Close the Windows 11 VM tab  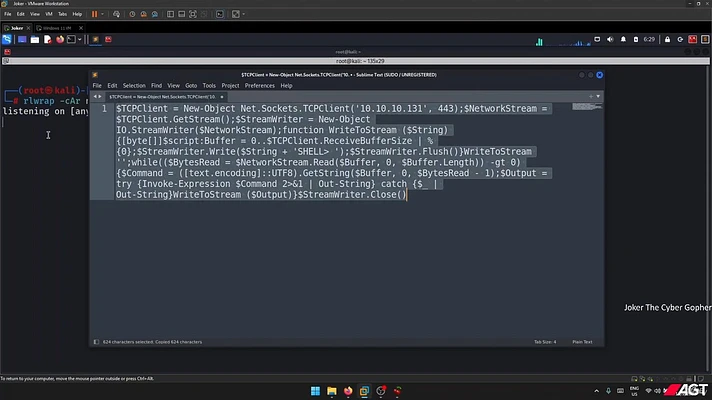(81, 28)
